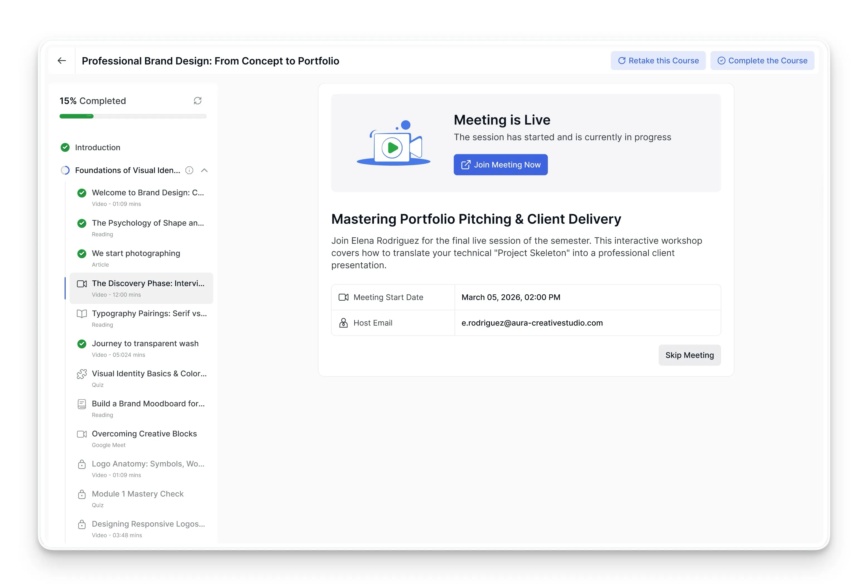Click the refresh progress icon
This screenshot has height=588, width=868.
point(198,101)
